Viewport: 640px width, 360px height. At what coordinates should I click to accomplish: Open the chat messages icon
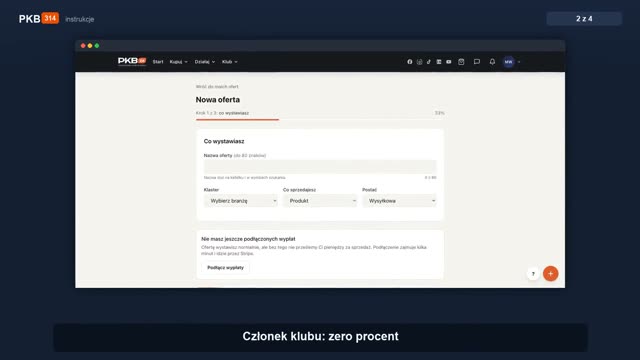coord(477,62)
